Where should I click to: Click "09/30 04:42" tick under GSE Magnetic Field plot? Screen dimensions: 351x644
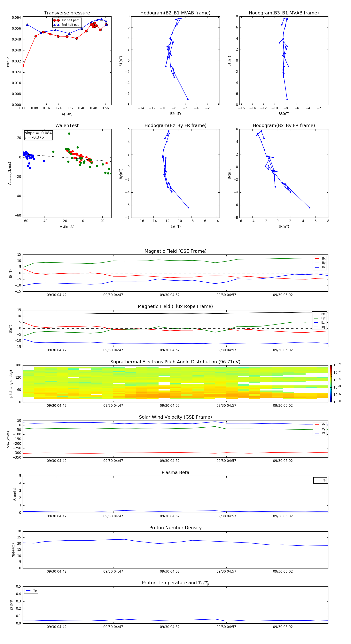(x=57, y=295)
